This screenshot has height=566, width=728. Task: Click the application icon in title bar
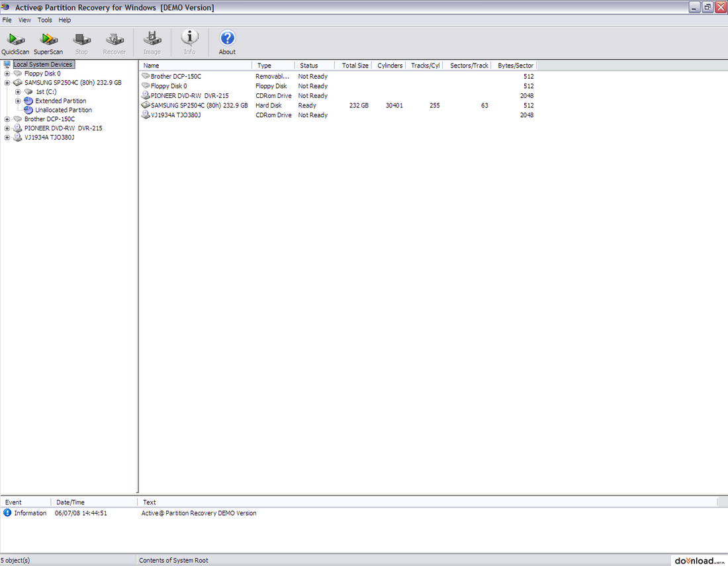5,7
